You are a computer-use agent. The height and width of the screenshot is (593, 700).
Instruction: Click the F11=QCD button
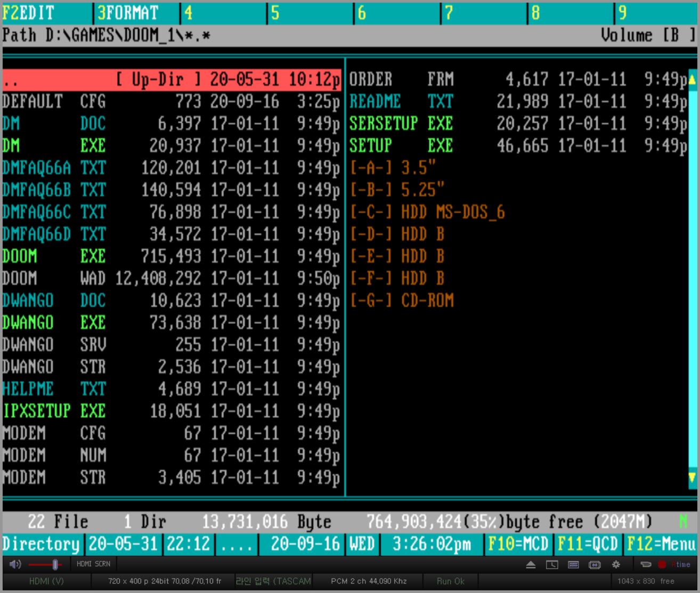587,544
